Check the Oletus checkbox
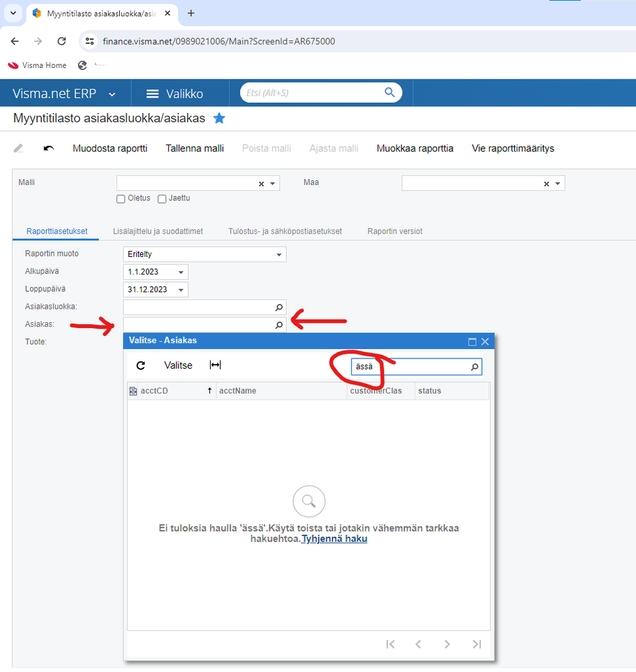This screenshot has width=636, height=672. [121, 199]
